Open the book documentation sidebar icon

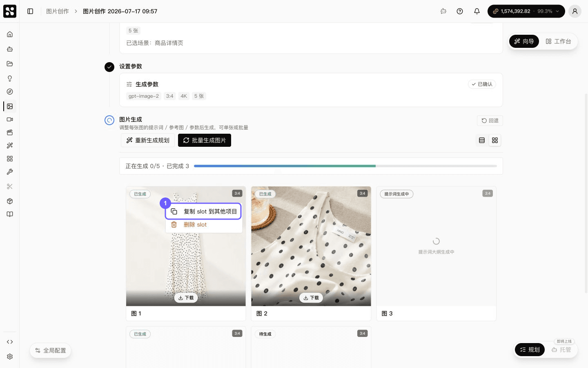coord(10,214)
